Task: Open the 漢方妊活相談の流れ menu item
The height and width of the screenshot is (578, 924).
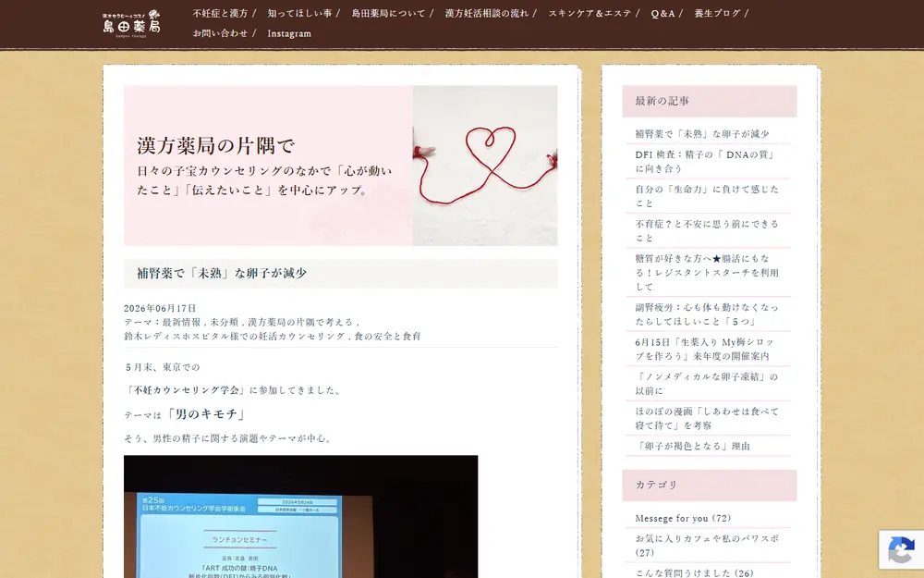Action: tap(487, 13)
